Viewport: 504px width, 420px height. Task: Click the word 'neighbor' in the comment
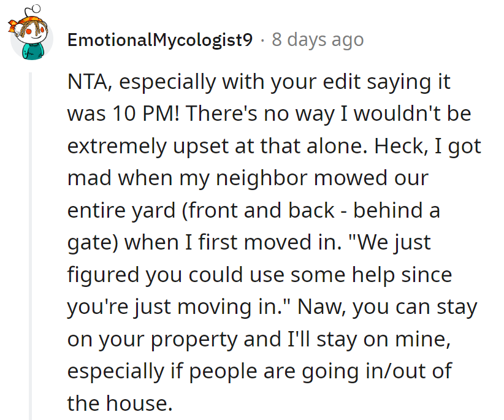276,178
